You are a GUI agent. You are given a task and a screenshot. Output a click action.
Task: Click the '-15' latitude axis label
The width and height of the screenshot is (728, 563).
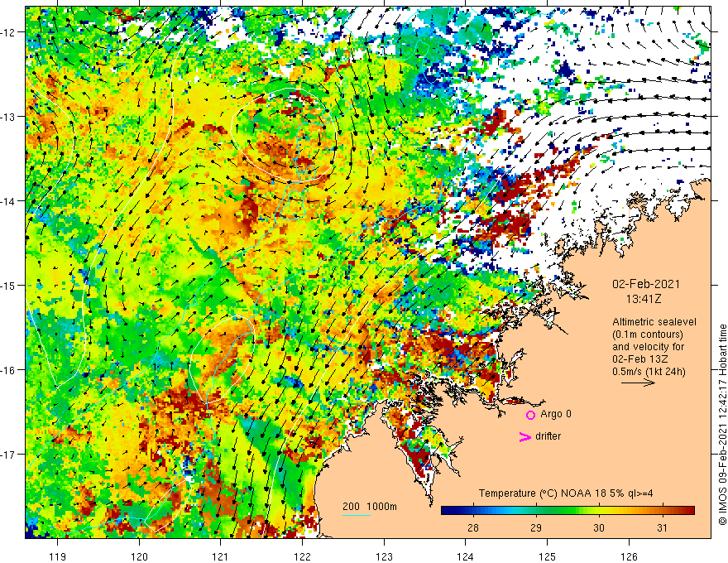(x=8, y=285)
